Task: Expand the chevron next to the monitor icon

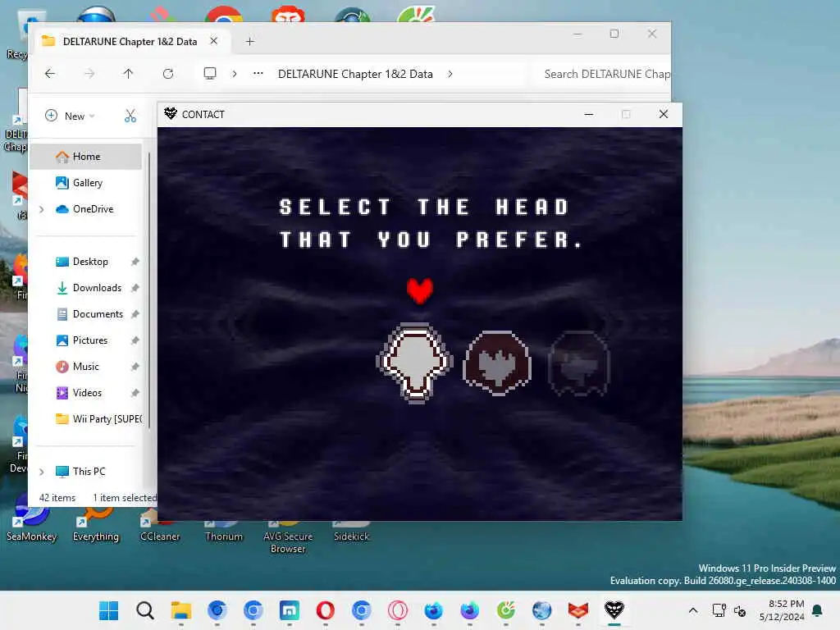Action: coord(234,74)
